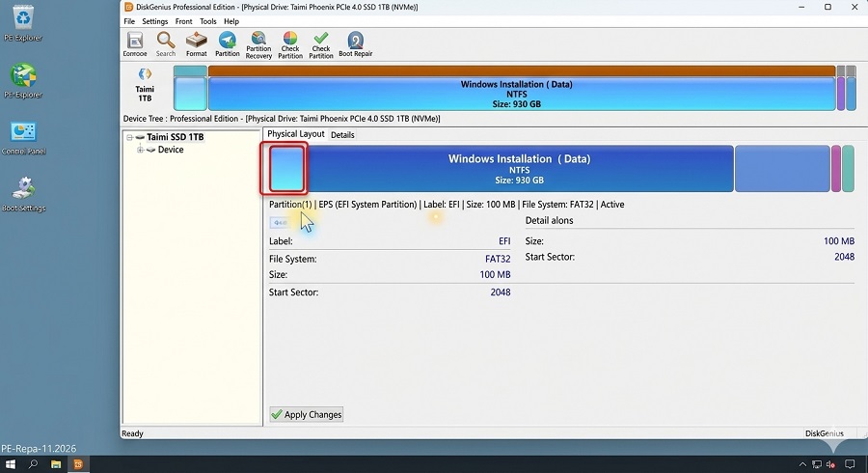868x473 pixels.
Task: Select the magenta partition block in Physical Layout
Action: point(836,169)
